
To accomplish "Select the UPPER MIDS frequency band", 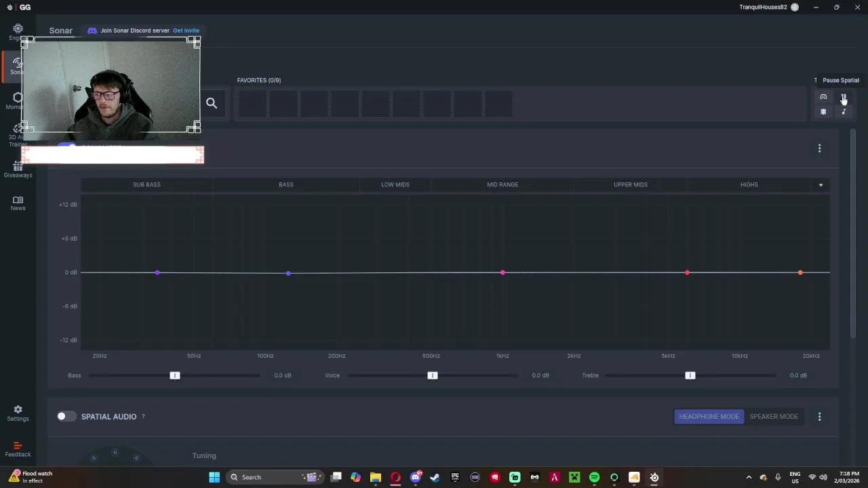I will pos(631,184).
